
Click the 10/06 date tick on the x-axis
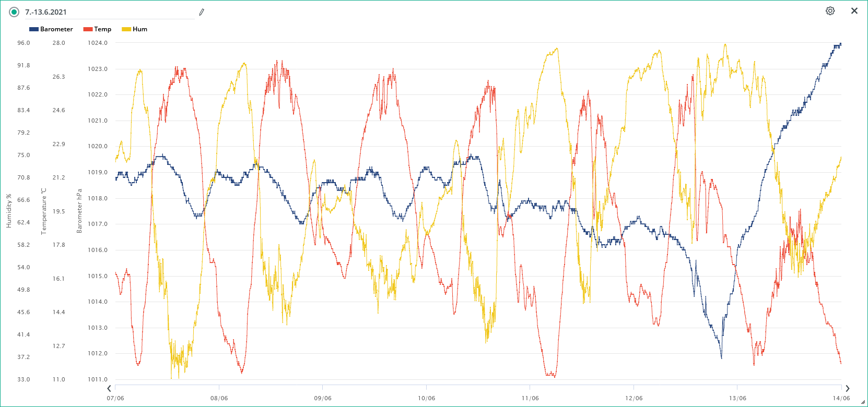(x=426, y=398)
